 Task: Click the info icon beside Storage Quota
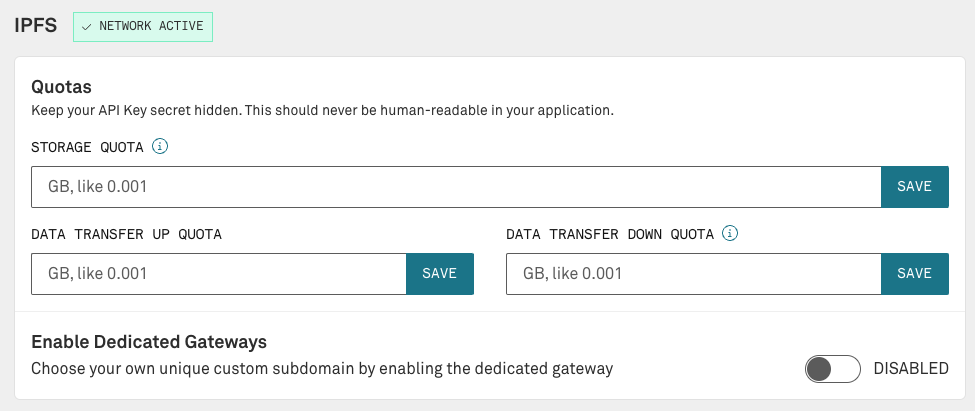click(160, 147)
